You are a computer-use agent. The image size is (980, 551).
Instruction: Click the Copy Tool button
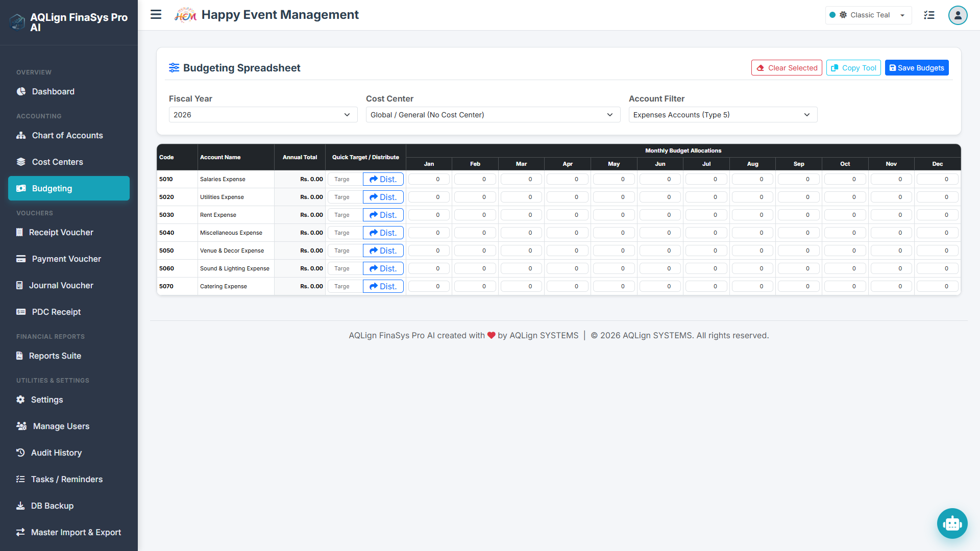[853, 68]
